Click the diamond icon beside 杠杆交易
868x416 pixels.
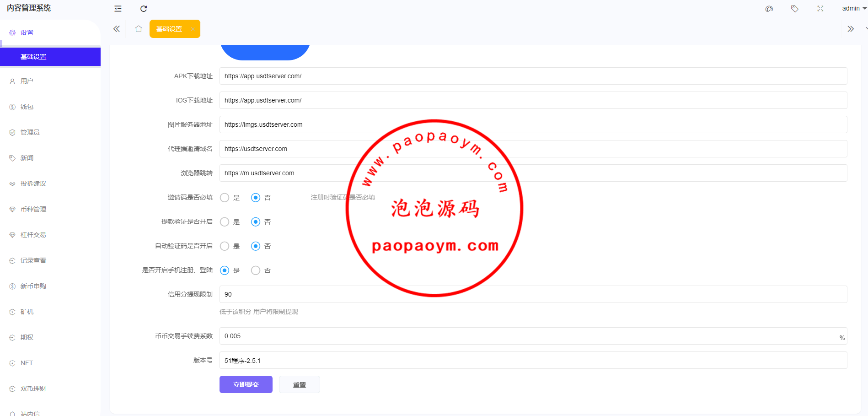[x=12, y=235]
